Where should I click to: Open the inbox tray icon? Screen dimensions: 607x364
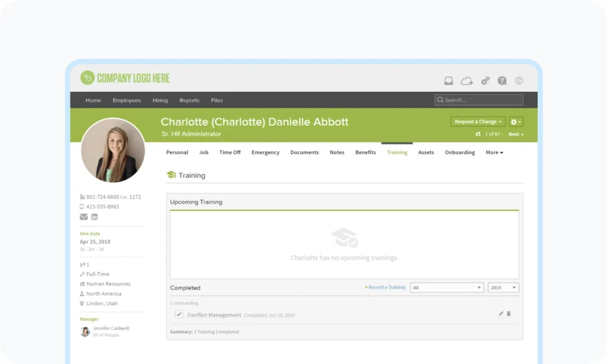449,81
